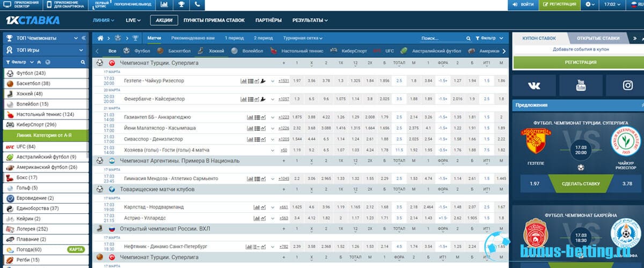Image resolution: width=644 pixels, height=268 pixels.
Task: Expand the ТОП Чемпионаты section
Action: pos(45,38)
